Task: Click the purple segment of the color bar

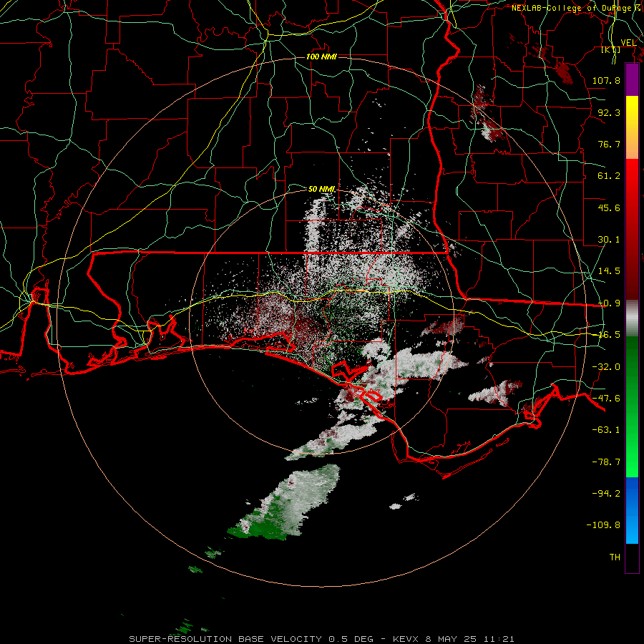Action: pyautogui.click(x=632, y=79)
